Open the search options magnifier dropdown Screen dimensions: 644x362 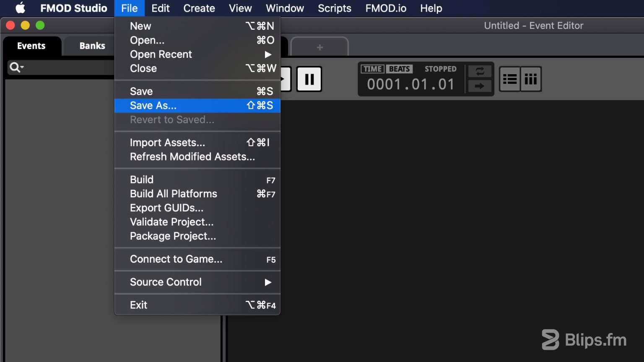(17, 67)
